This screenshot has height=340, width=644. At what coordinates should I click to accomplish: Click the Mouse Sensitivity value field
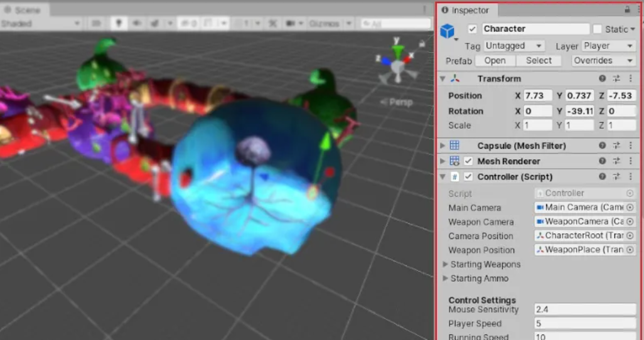coord(584,309)
